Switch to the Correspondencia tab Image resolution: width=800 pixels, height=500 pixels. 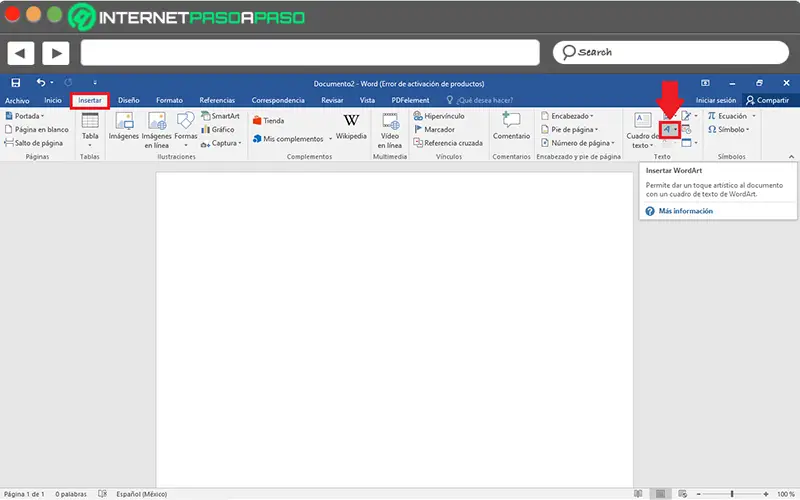point(278,101)
